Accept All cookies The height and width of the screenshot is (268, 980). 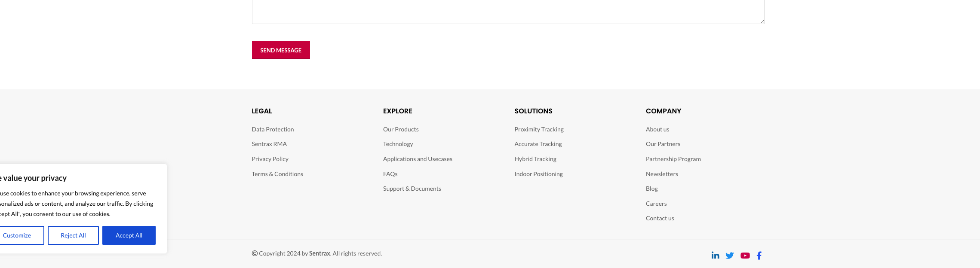[129, 235]
